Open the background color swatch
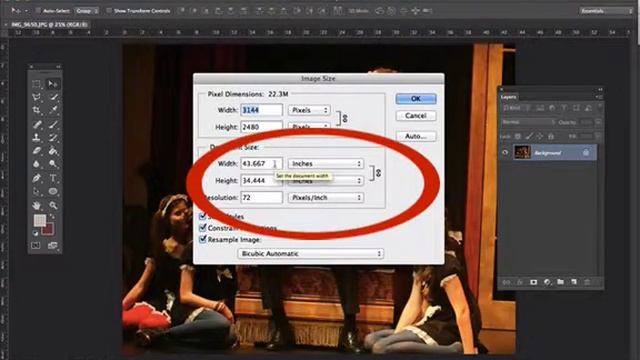The height and width of the screenshot is (360, 640). point(48,229)
